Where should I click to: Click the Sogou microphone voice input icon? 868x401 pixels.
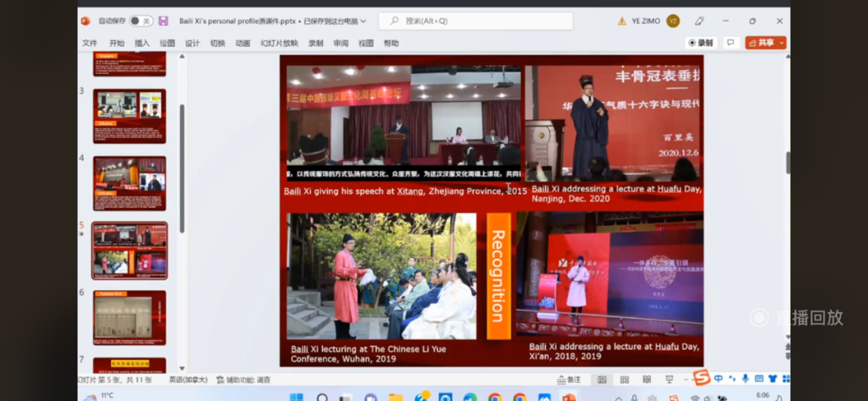coord(745,378)
